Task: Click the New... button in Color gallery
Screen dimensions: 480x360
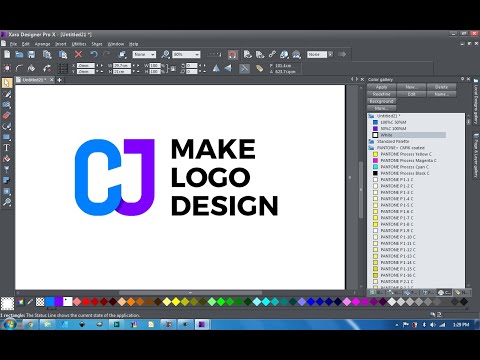Action: pyautogui.click(x=411, y=87)
